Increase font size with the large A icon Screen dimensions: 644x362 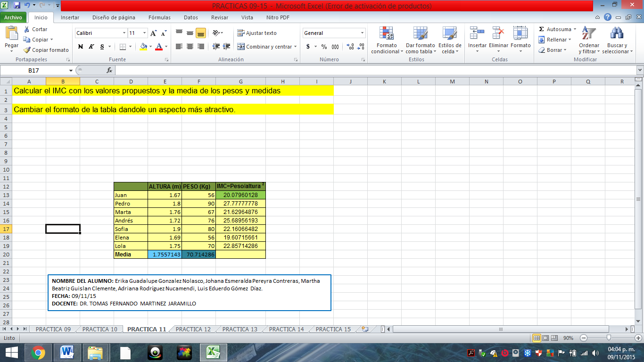153,33
